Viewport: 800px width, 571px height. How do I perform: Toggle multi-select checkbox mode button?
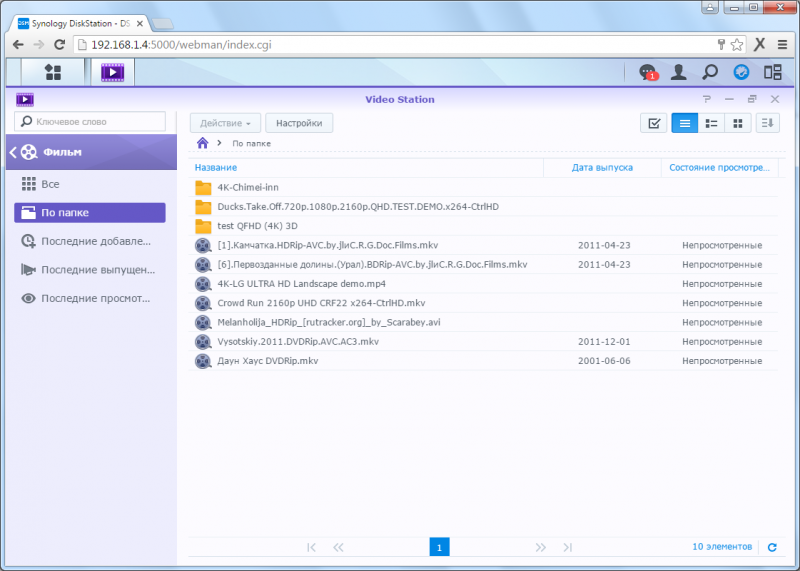click(x=654, y=123)
